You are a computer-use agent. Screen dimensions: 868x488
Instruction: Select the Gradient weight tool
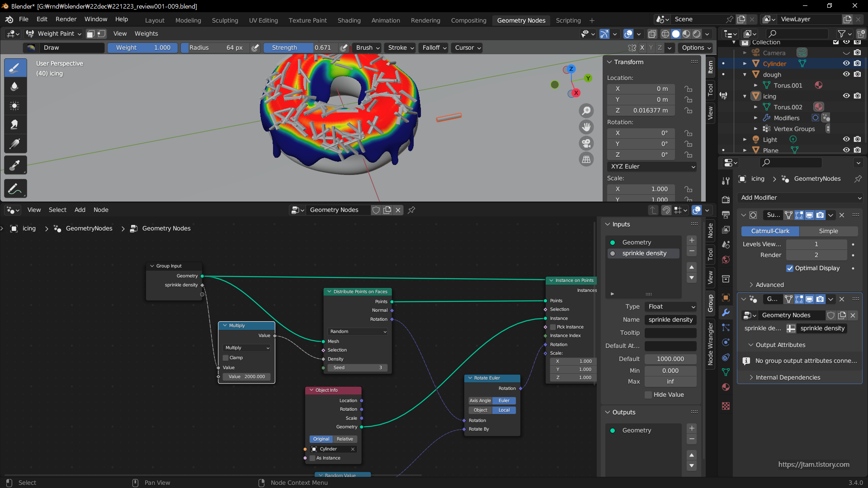[x=15, y=144]
